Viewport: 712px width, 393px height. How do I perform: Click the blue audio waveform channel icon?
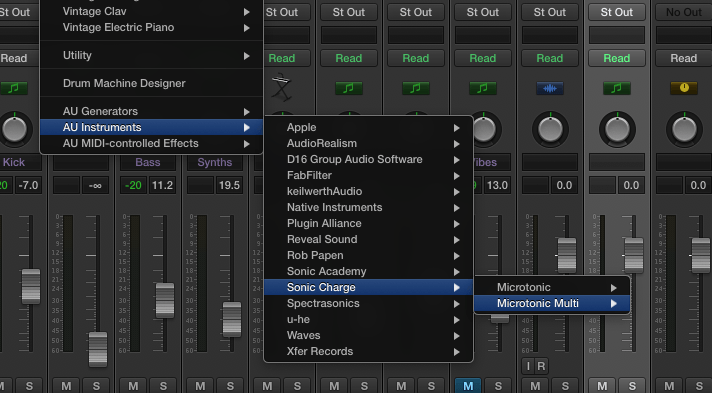click(x=549, y=88)
